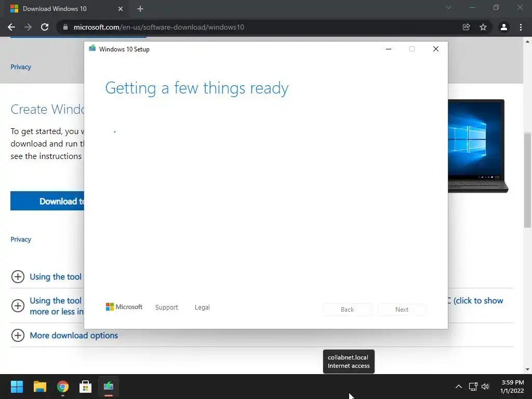Viewport: 532px width, 399px height.
Task: Click 'Create Windows' heading text on webpage
Action: [47, 109]
